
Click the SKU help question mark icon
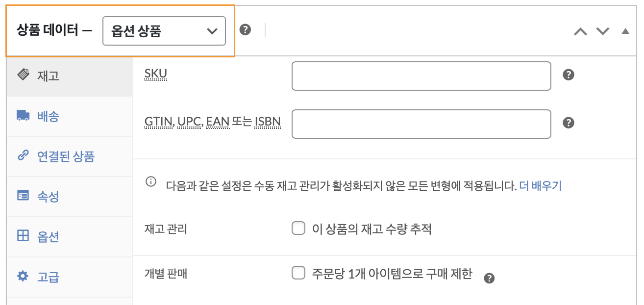[568, 75]
